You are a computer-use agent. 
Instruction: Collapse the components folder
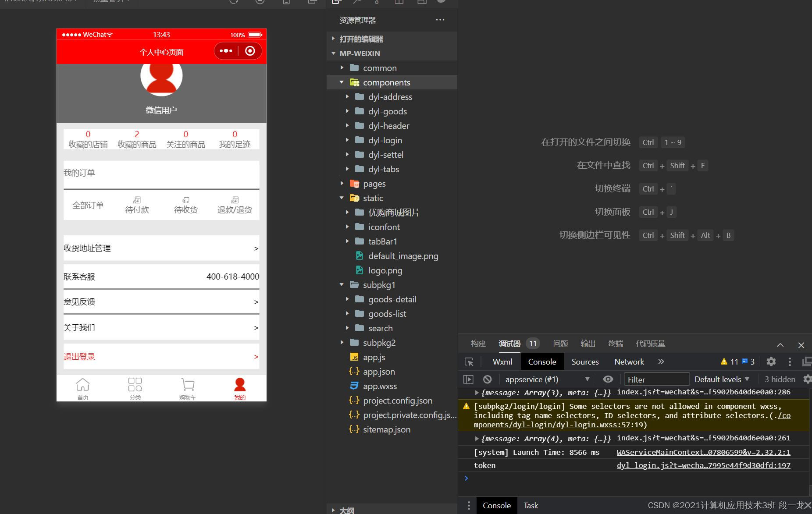392,82
